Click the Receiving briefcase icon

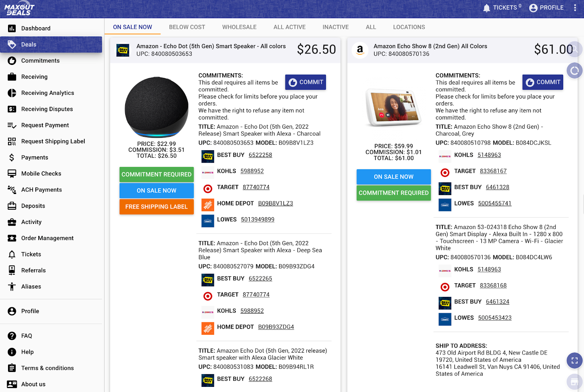coord(12,77)
